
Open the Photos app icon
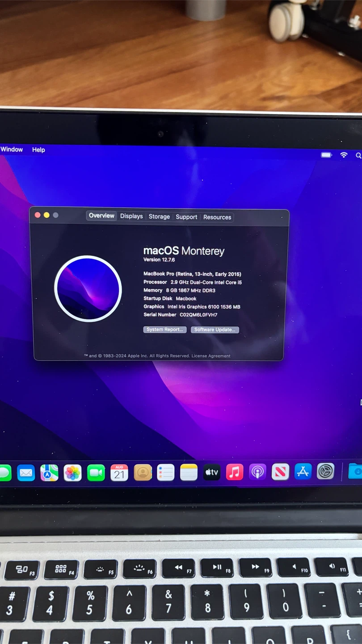point(72,473)
